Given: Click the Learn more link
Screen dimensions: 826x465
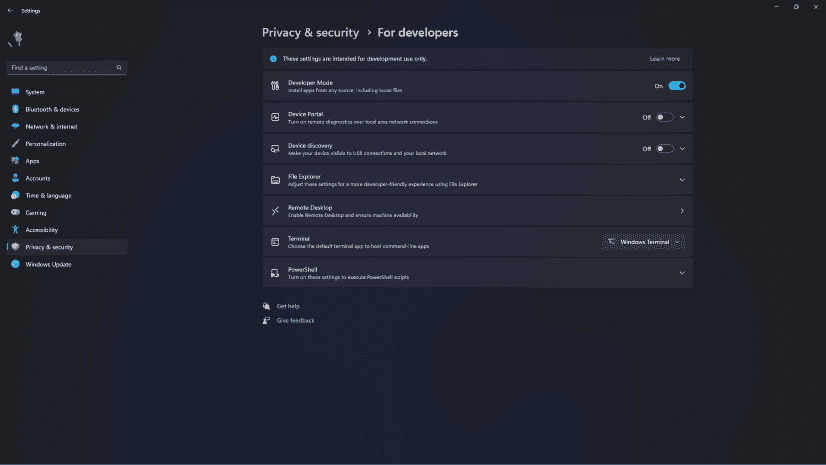Looking at the screenshot, I should (x=665, y=59).
